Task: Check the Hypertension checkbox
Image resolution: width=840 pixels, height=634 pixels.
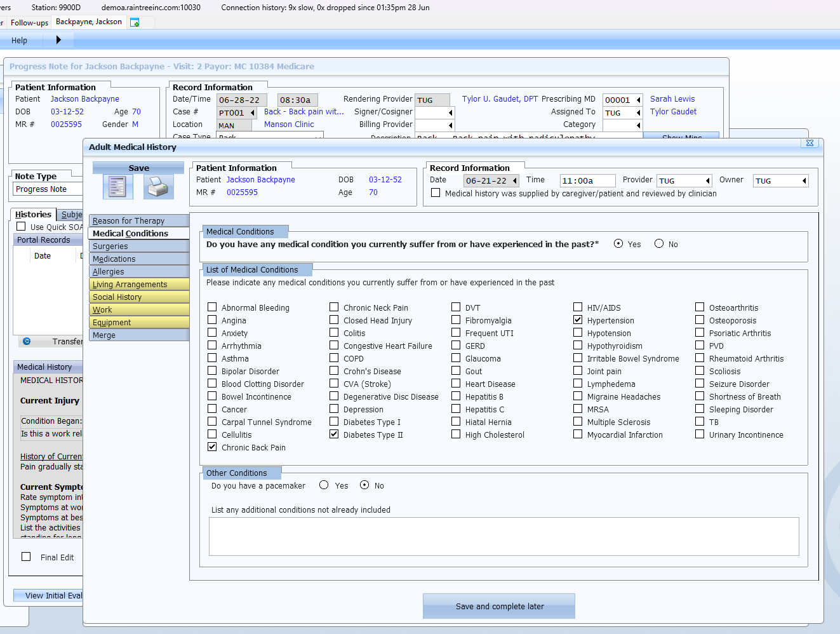Action: pos(578,320)
